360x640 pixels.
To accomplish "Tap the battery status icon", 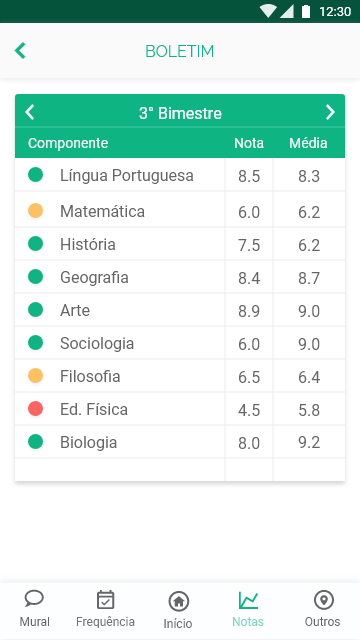I will pyautogui.click(x=306, y=11).
